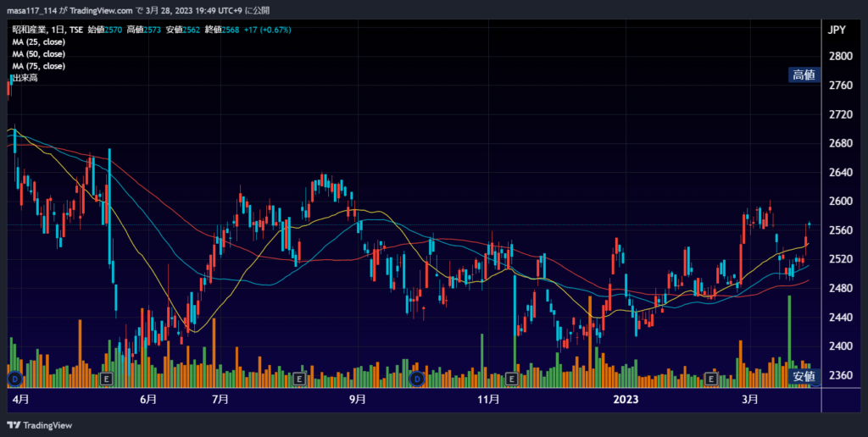The image size is (868, 437).
Task: Click the 11月 time axis label
Action: (488, 400)
